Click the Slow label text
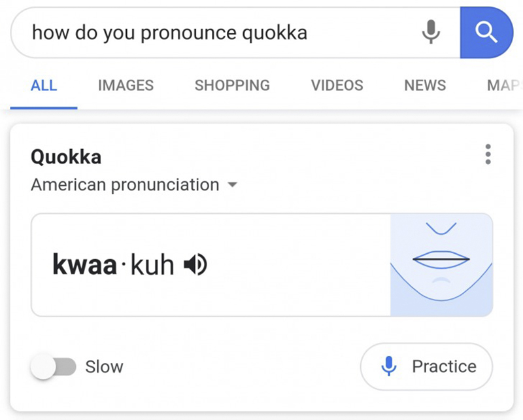The height and width of the screenshot is (420, 523). (x=104, y=366)
